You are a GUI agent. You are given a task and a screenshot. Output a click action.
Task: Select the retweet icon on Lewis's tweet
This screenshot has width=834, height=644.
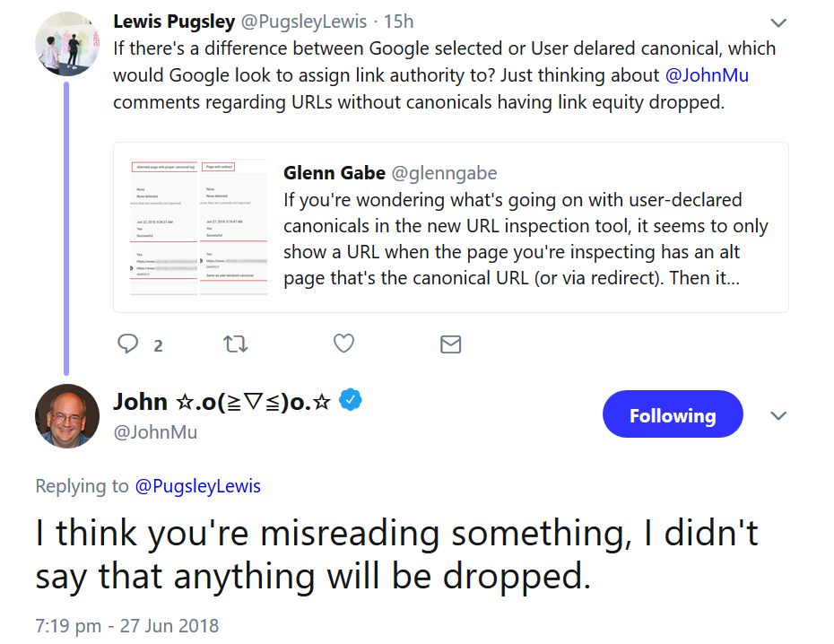pos(235,344)
